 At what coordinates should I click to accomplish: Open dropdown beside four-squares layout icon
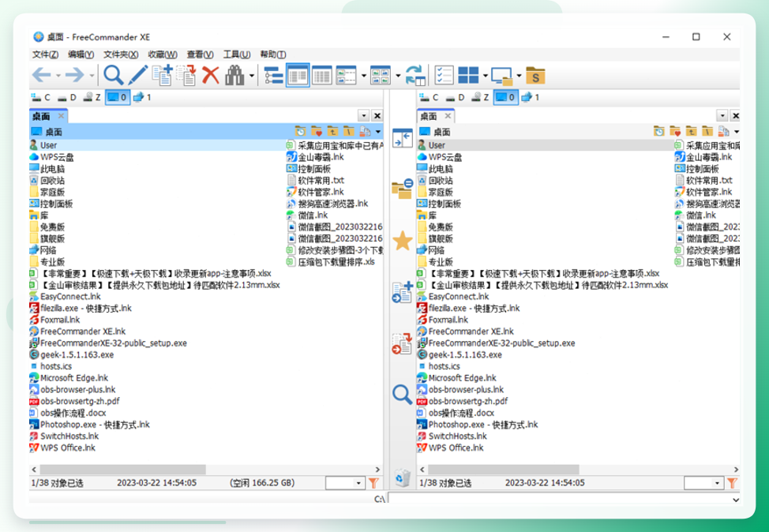pos(485,76)
